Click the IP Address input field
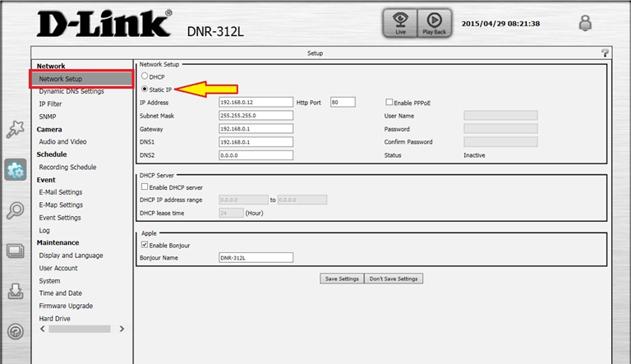The image size is (631, 364). point(256,103)
